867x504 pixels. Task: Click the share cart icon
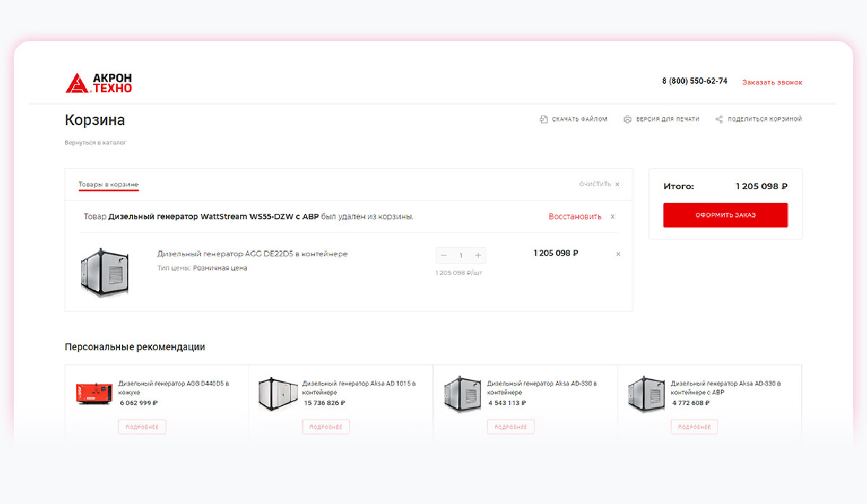pyautogui.click(x=719, y=119)
